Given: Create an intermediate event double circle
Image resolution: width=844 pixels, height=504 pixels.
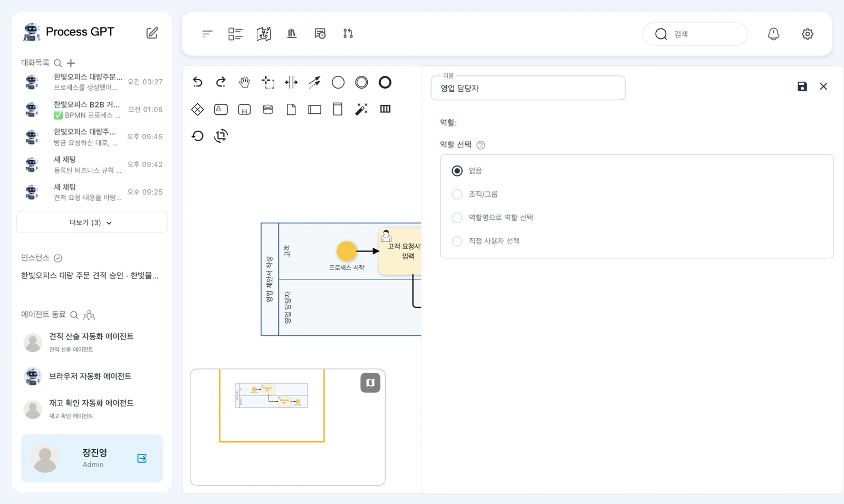Looking at the screenshot, I should pos(361,82).
